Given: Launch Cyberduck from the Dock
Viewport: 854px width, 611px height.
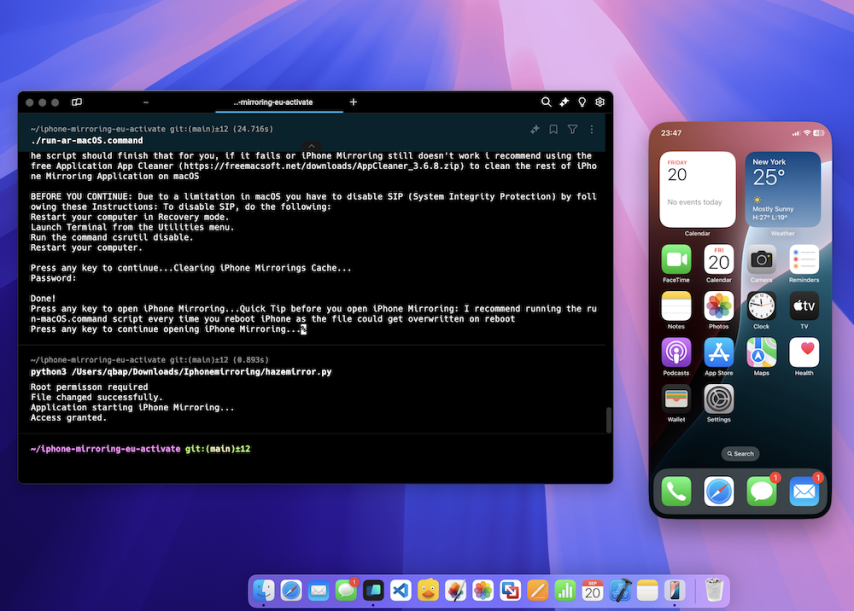Looking at the screenshot, I should point(428,590).
